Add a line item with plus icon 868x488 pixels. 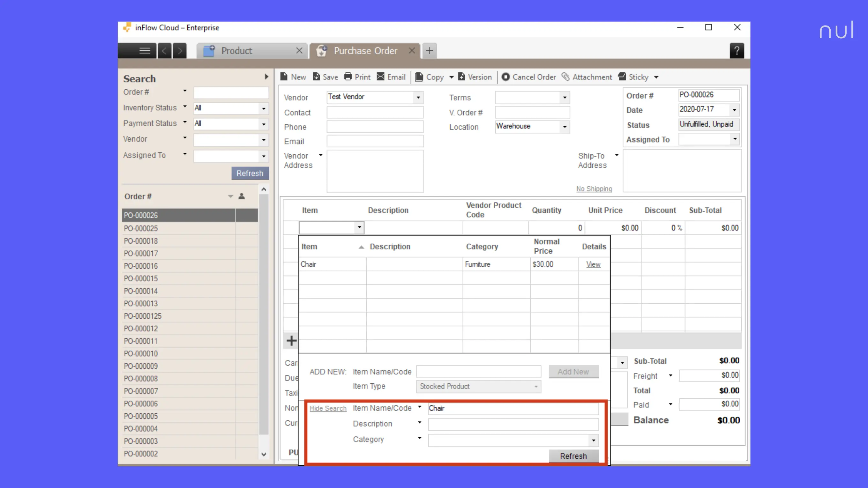coord(291,341)
